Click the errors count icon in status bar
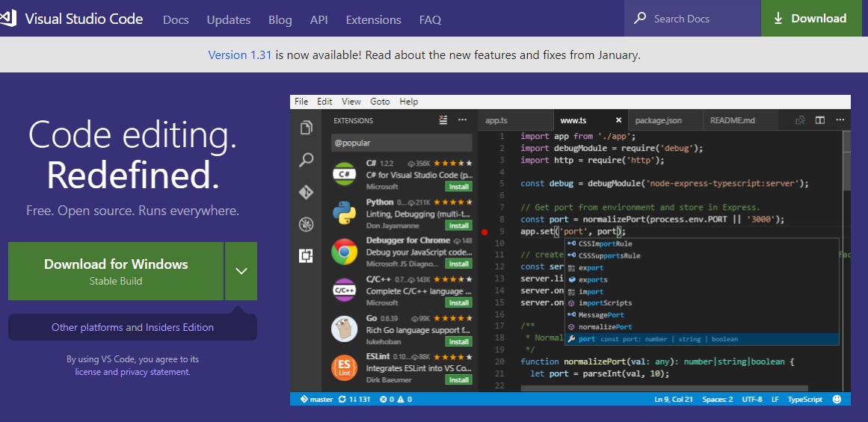The height and width of the screenshot is (422, 868). coord(383,400)
